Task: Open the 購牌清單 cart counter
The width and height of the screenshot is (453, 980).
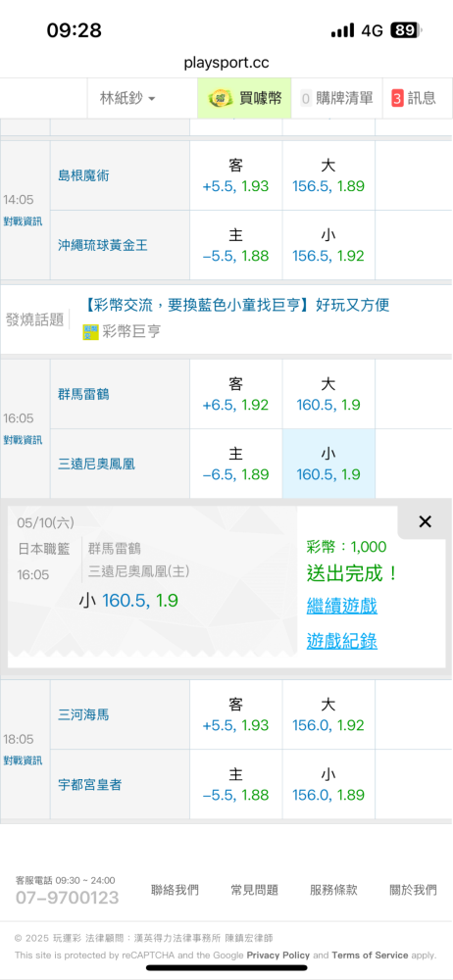Action: tap(306, 98)
